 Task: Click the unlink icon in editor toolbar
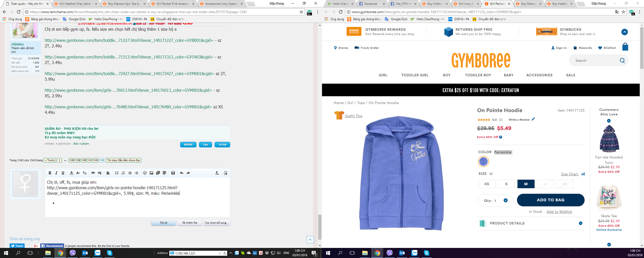(100, 173)
